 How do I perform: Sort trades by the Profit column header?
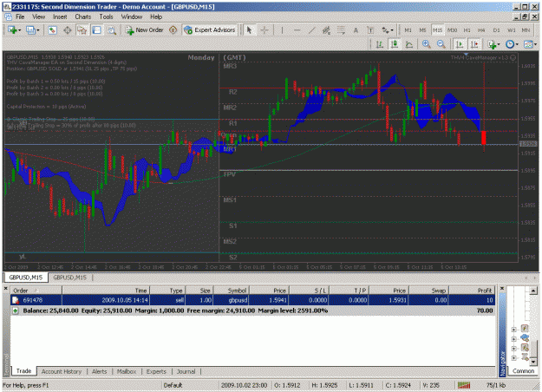(472, 291)
